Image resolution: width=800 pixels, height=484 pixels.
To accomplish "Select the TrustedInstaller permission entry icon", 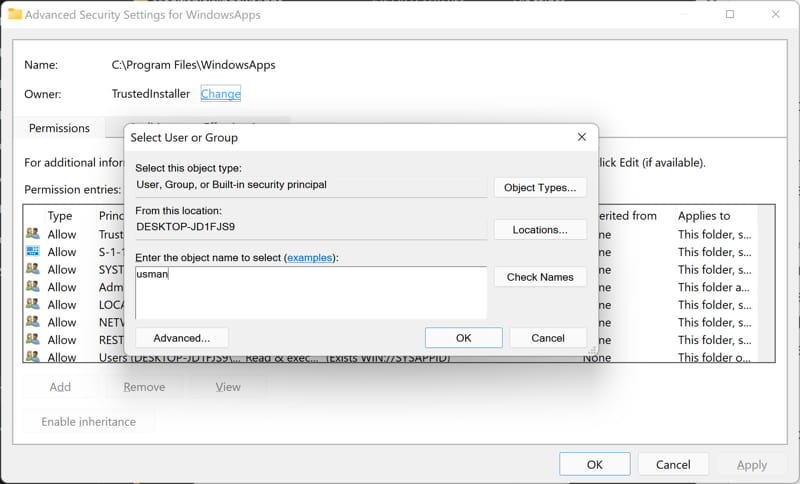I will tap(33, 234).
